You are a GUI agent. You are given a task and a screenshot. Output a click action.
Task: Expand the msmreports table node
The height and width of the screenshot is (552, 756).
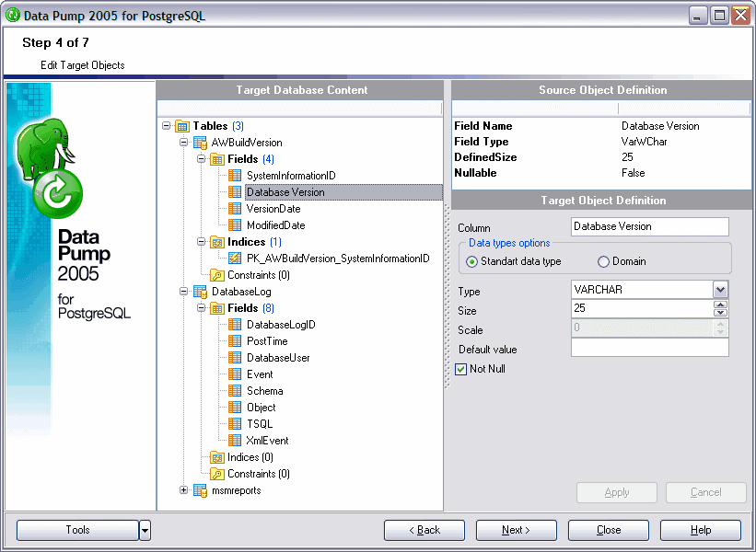click(x=183, y=489)
